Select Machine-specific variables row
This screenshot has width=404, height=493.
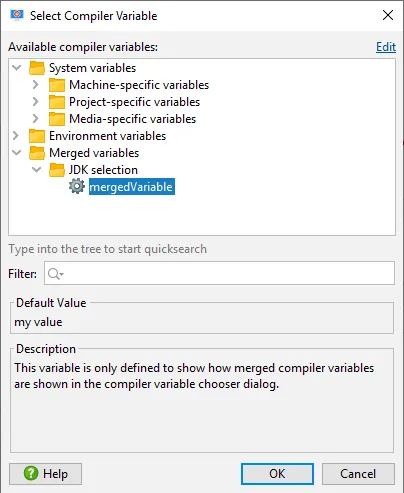point(139,85)
